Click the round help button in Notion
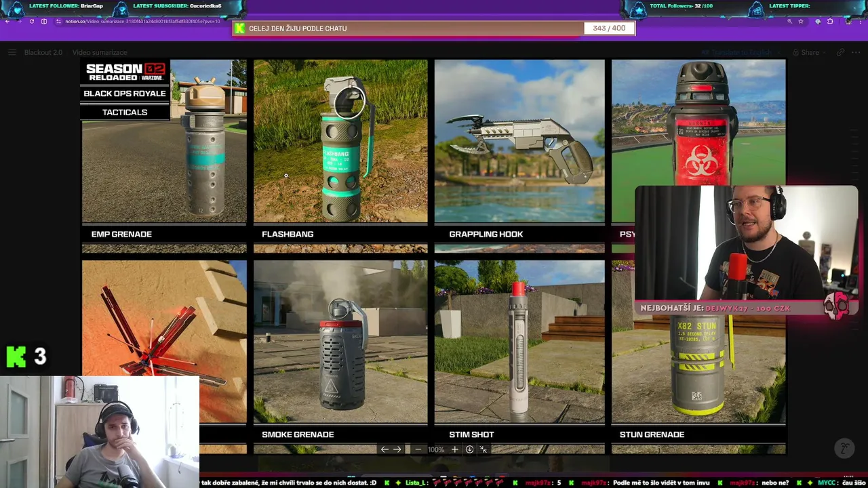 (x=844, y=448)
